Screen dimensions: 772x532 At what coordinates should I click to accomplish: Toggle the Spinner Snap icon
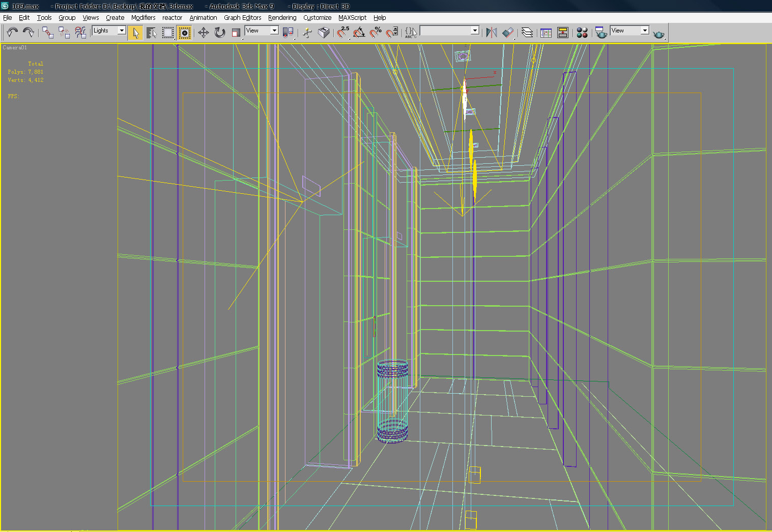[x=392, y=33]
